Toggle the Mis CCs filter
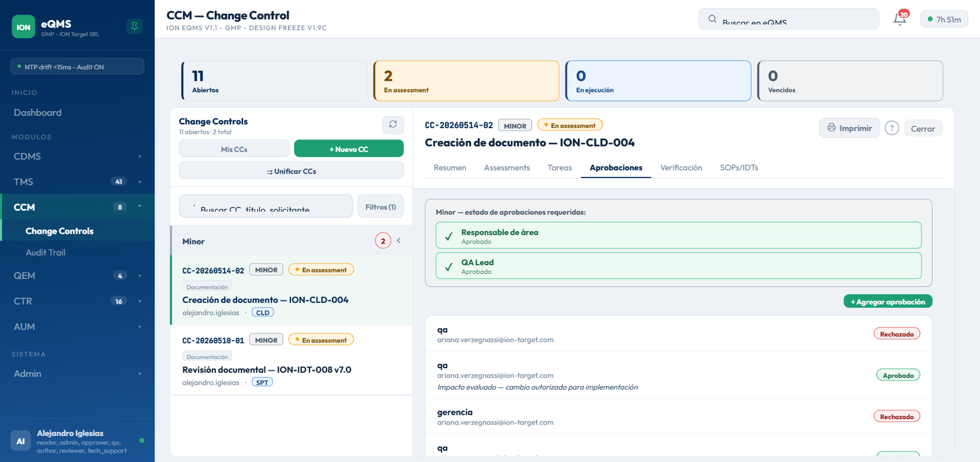Image resolution: width=980 pixels, height=462 pixels. click(x=234, y=149)
